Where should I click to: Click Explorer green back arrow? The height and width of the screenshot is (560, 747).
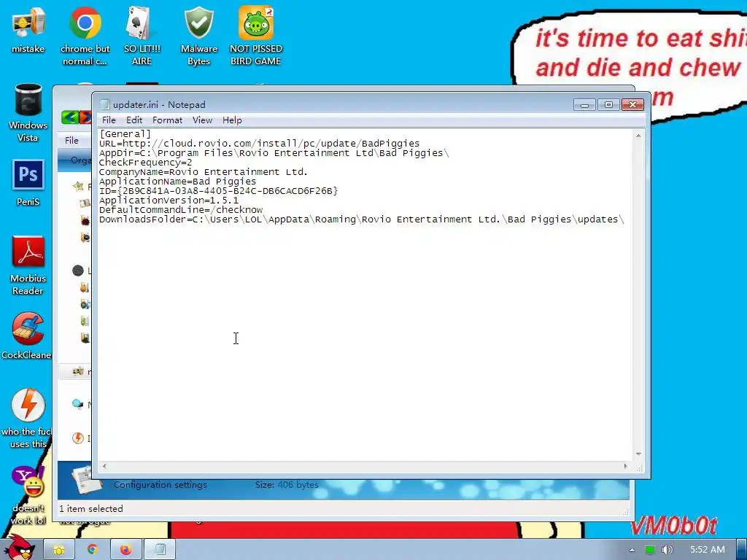coord(69,117)
